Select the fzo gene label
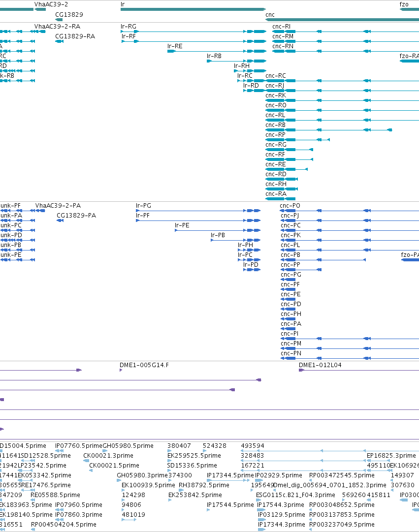 coord(404,4)
